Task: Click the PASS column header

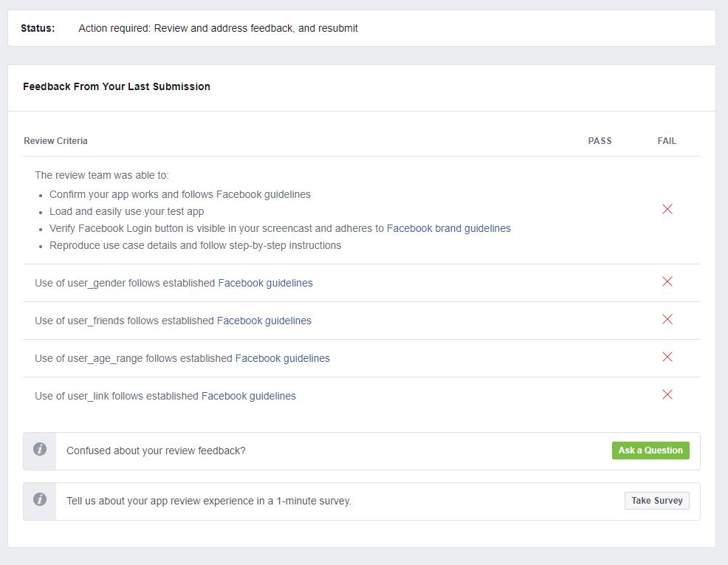Action: click(x=600, y=140)
